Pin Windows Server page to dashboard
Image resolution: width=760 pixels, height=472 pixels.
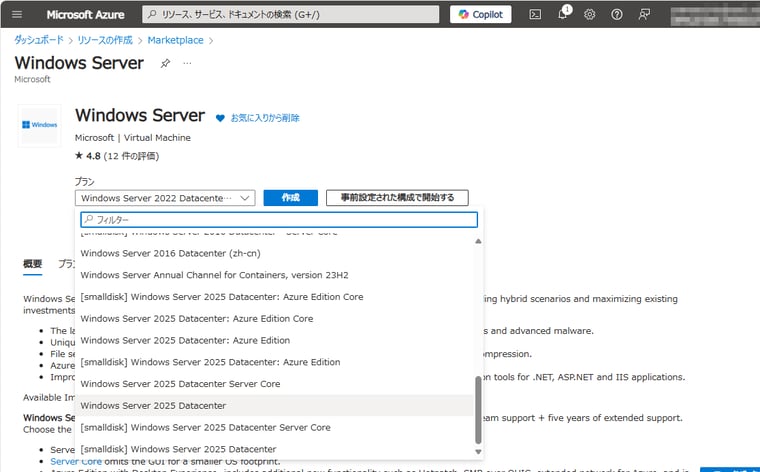click(x=165, y=63)
